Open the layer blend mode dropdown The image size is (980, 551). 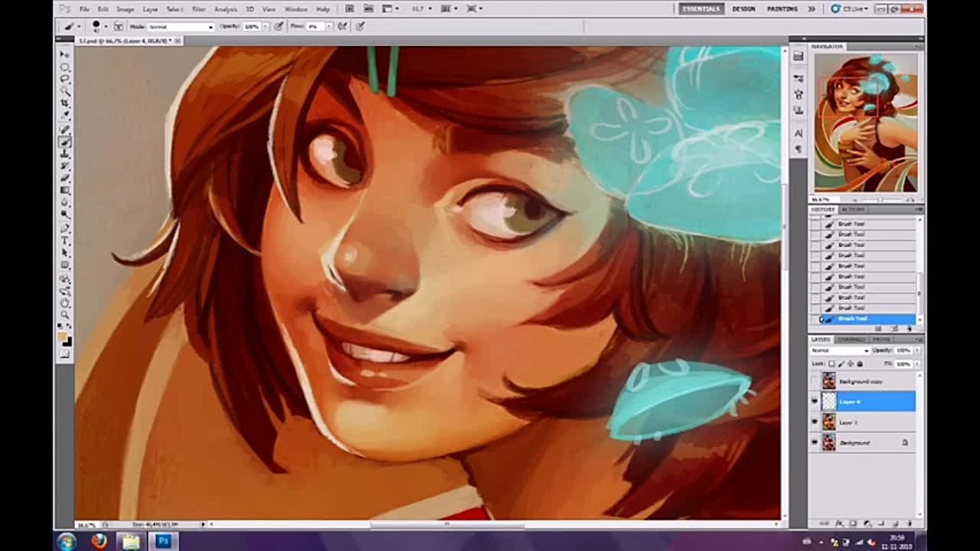[840, 350]
